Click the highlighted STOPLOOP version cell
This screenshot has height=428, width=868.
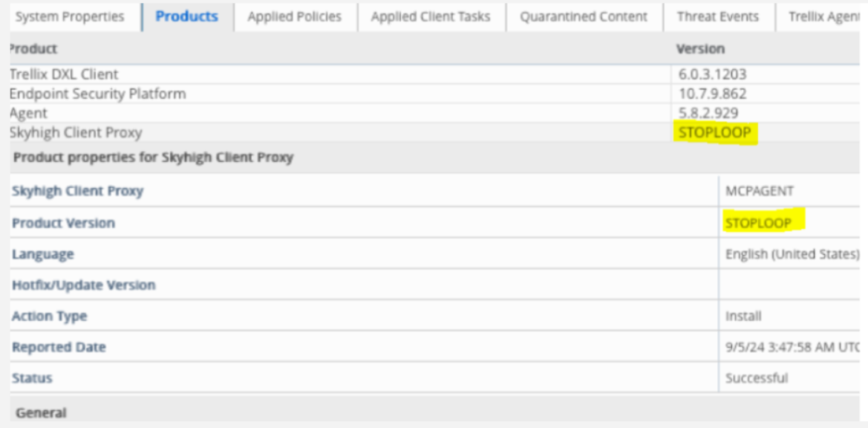pos(714,133)
